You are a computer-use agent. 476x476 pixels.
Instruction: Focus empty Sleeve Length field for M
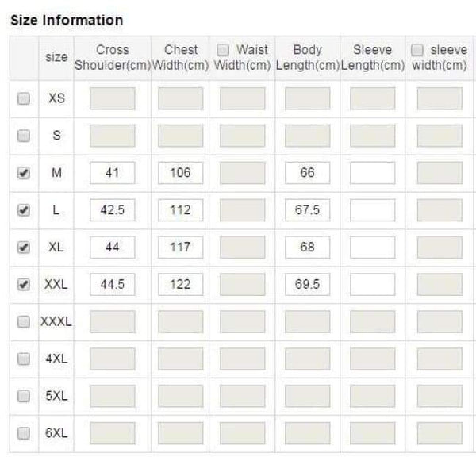point(372,173)
